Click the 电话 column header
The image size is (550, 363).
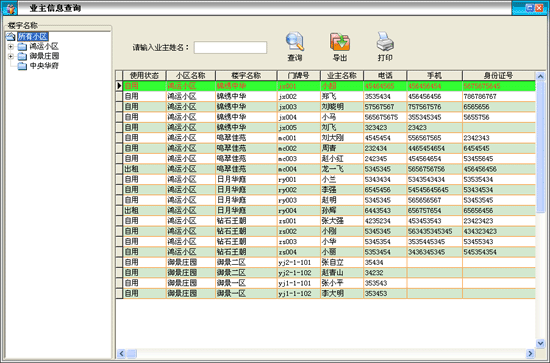[x=385, y=75]
